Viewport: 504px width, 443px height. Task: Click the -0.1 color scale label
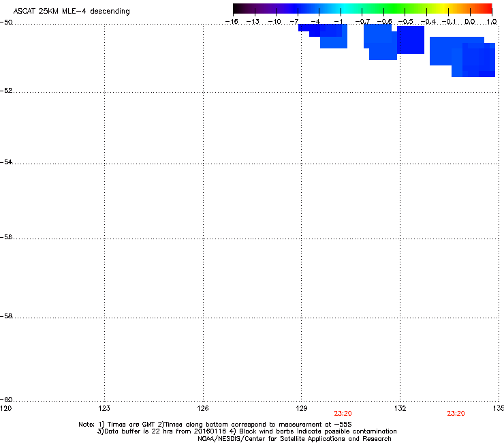(x=449, y=22)
